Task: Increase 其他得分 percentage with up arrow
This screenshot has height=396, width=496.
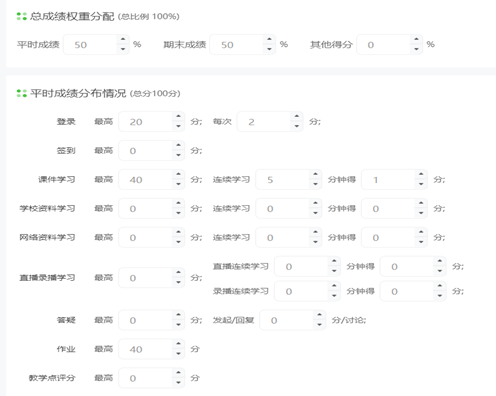Action: 416,40
